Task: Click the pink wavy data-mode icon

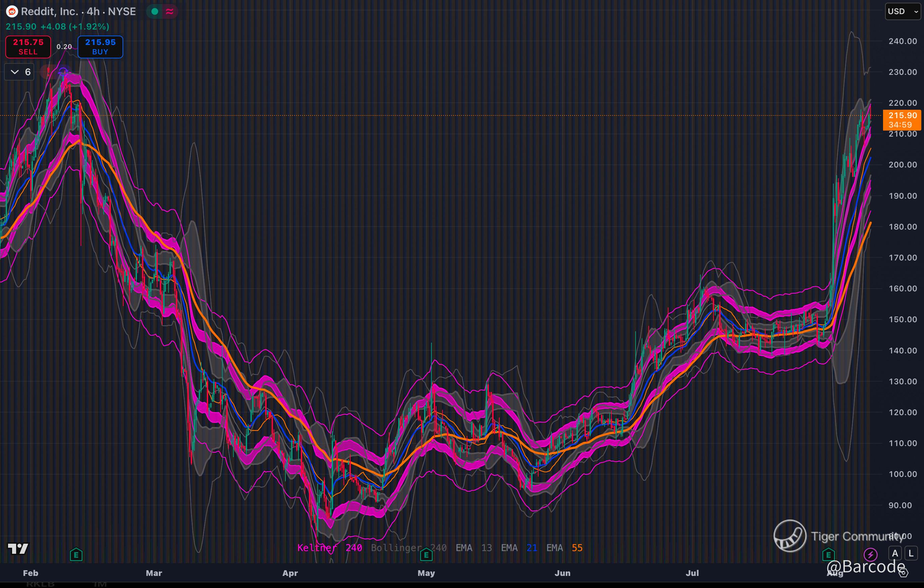Action: (x=170, y=11)
